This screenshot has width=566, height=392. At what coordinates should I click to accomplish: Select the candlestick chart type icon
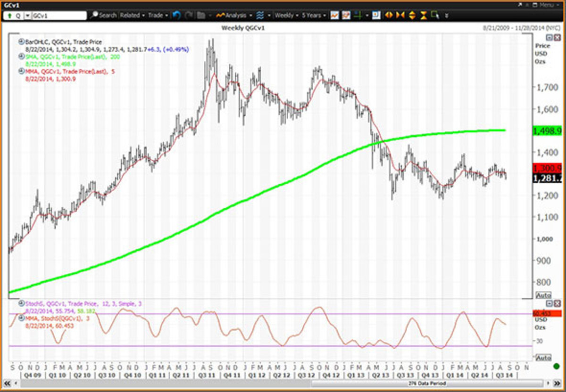[x=345, y=15]
